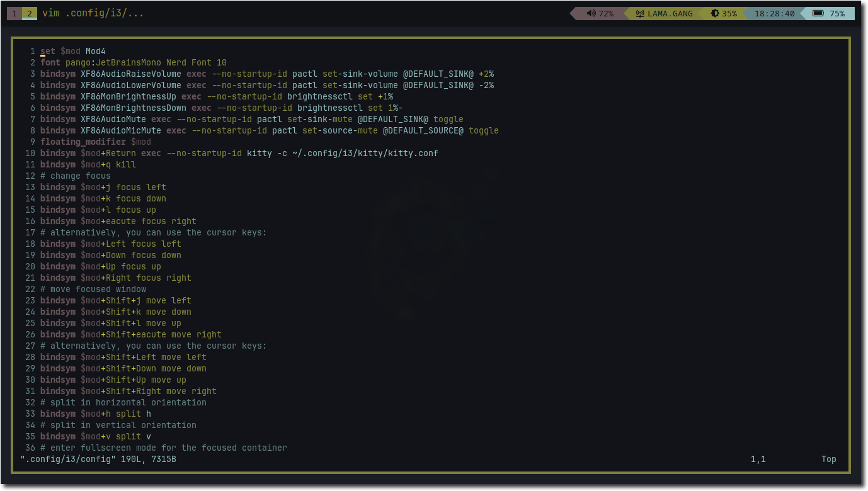
Task: Switch to workspace 1 in the bar
Action: click(x=14, y=13)
